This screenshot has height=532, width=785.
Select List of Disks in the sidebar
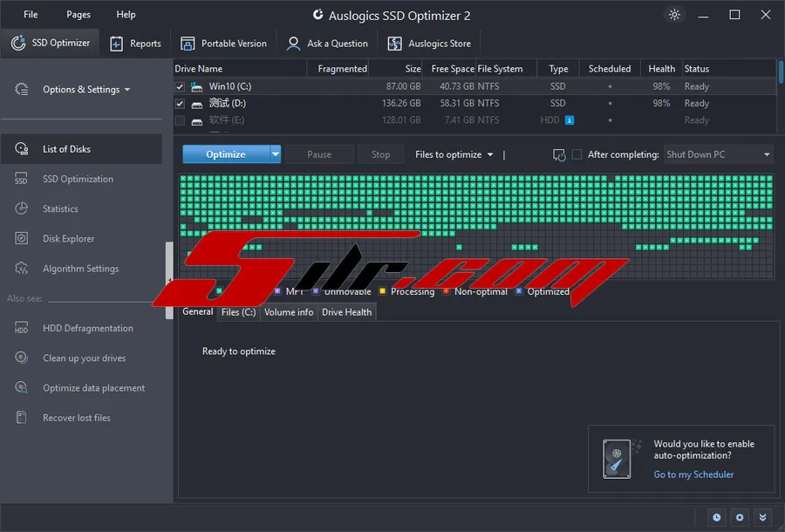pyautogui.click(x=81, y=148)
